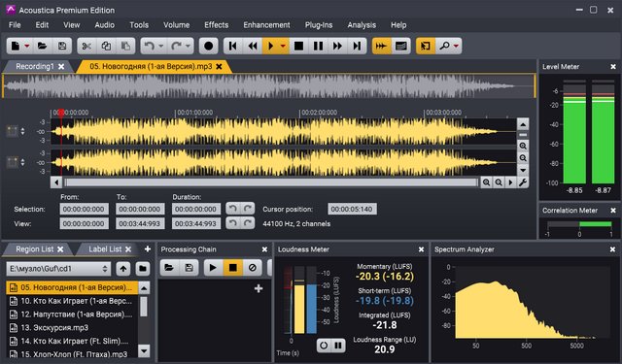Redo the action in main toolbar
622x364 pixels.
point(176,46)
